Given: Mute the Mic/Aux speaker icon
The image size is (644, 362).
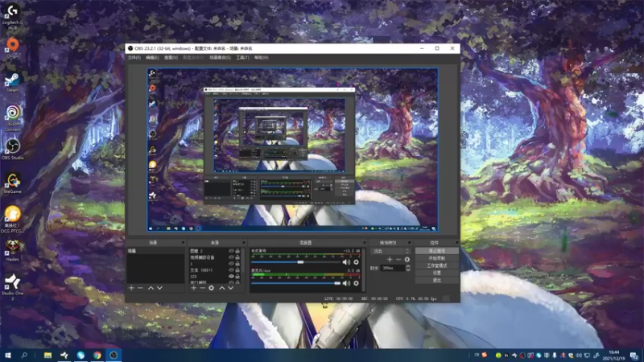Looking at the screenshot, I should tap(346, 283).
